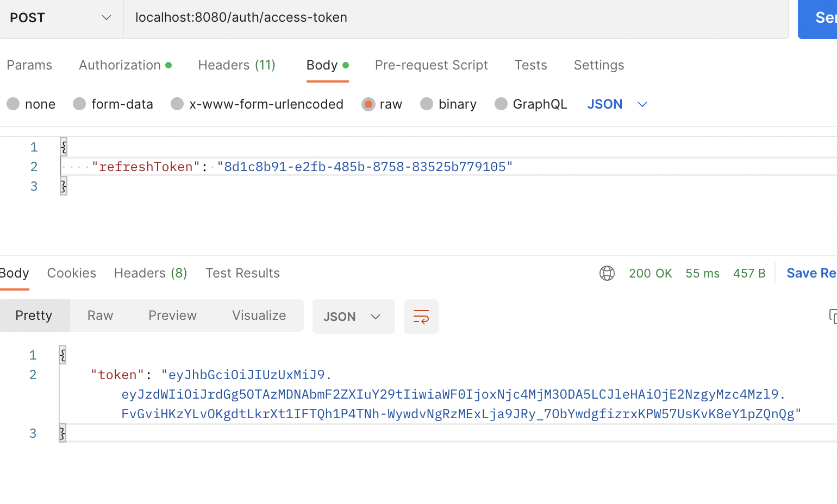Switch to the response Cookies tab

(x=72, y=273)
